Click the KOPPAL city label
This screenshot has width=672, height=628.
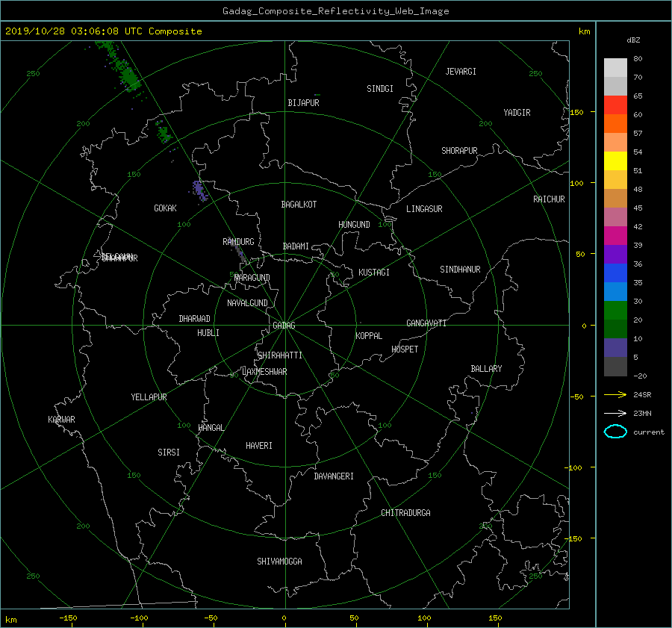(369, 335)
